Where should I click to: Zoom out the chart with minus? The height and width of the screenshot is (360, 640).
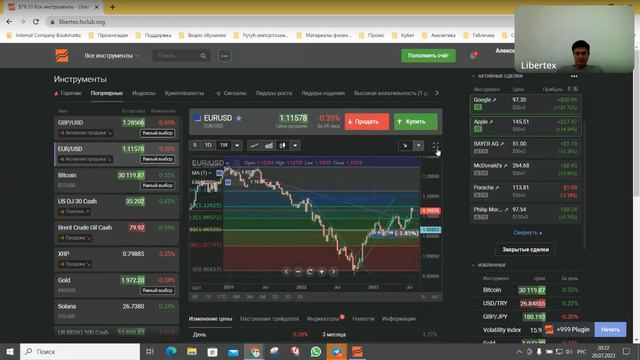[298, 271]
